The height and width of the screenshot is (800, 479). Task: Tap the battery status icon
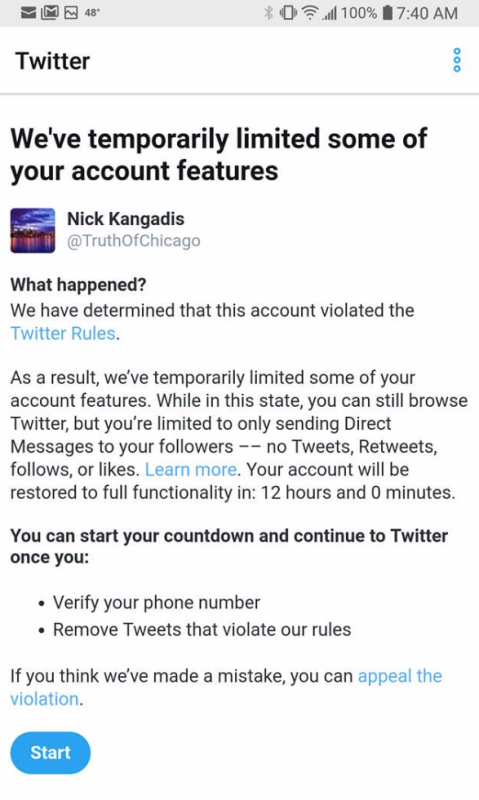387,13
